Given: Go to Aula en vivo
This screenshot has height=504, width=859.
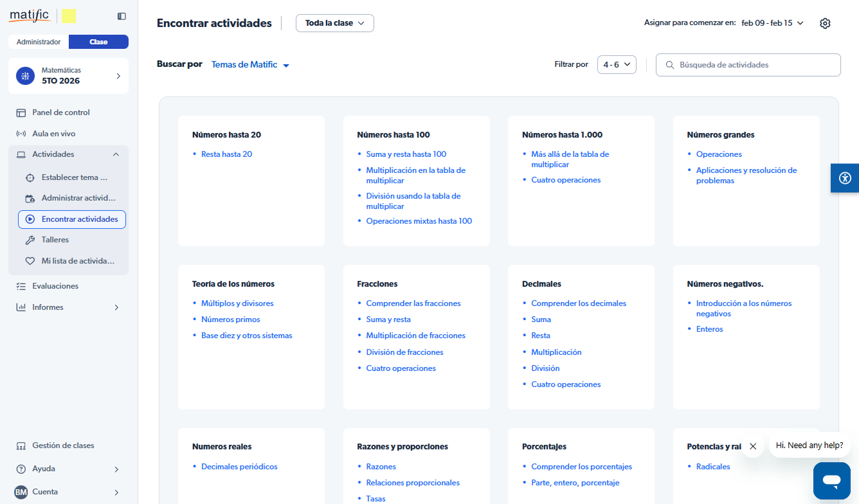Looking at the screenshot, I should point(54,134).
